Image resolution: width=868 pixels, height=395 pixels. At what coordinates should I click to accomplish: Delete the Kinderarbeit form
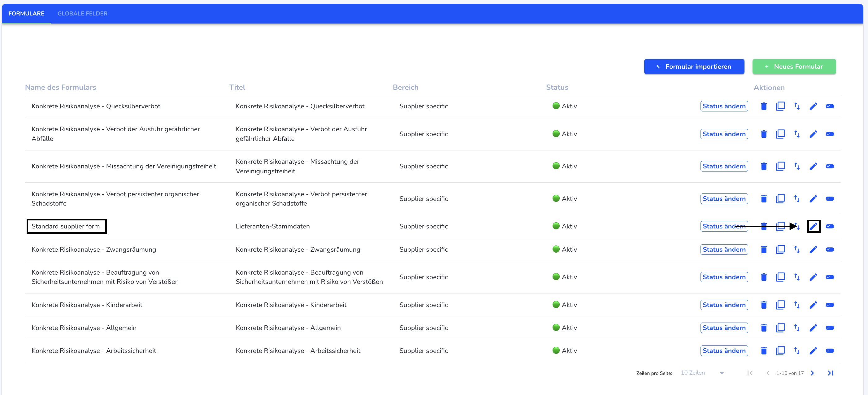tap(764, 305)
